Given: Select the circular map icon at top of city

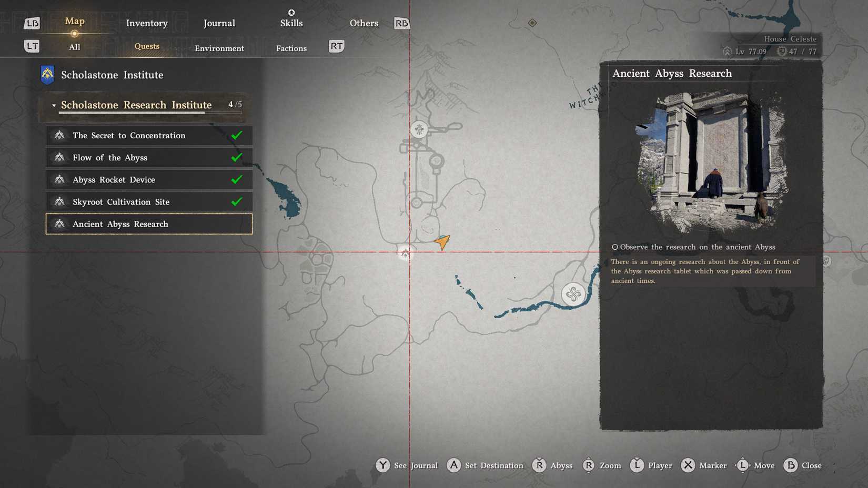Looking at the screenshot, I should coord(419,129).
